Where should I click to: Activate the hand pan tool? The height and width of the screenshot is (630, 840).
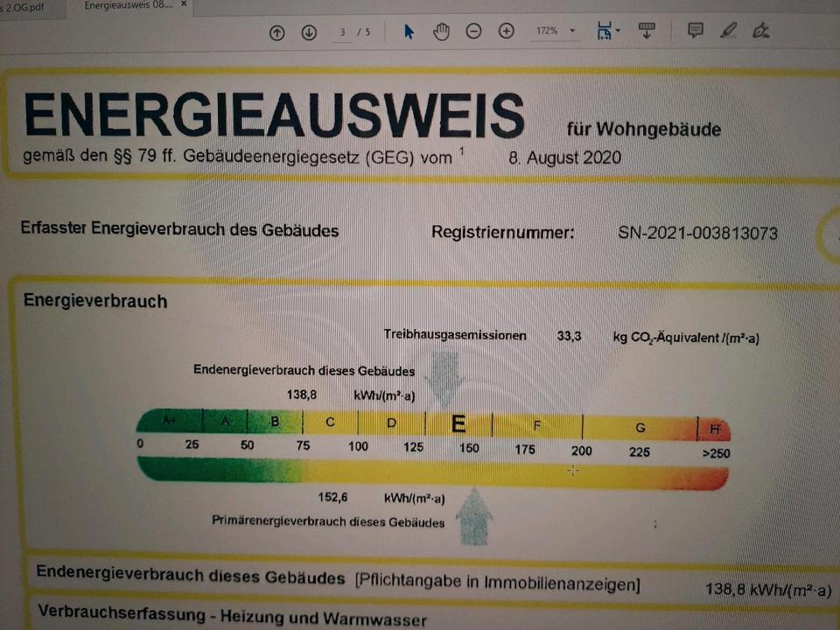coord(441,31)
